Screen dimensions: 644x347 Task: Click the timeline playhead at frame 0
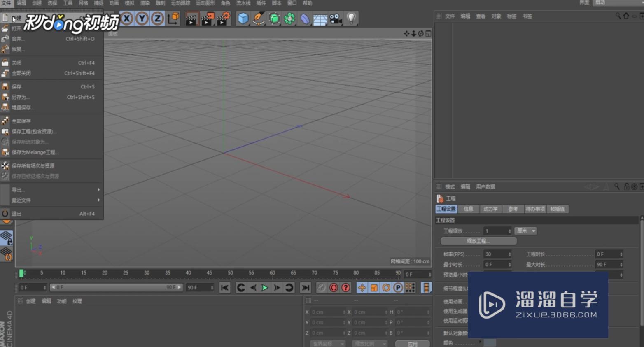[x=21, y=273]
